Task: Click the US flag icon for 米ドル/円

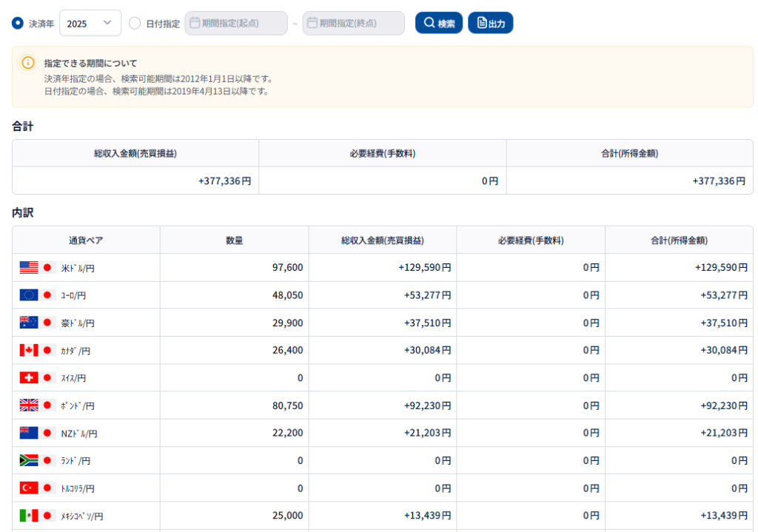Action: (x=29, y=268)
